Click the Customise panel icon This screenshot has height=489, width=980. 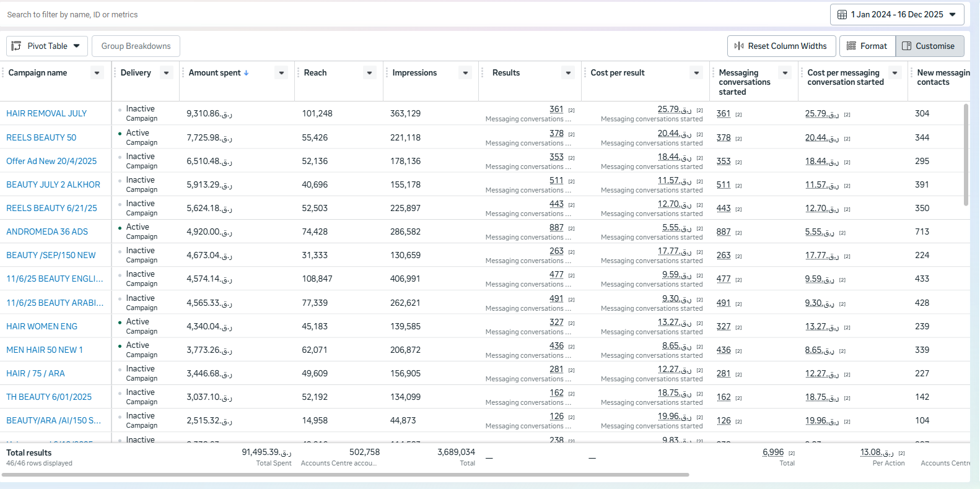coord(906,46)
